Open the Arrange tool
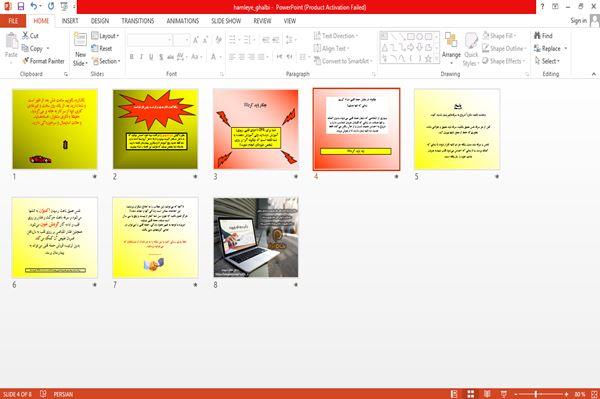This screenshot has width=600, height=399. 451,49
